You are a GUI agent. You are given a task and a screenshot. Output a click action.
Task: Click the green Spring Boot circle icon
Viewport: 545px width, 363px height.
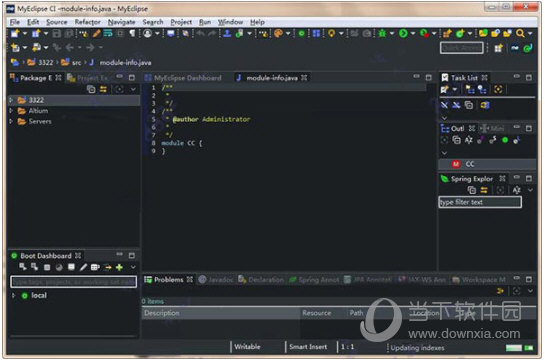point(301,33)
